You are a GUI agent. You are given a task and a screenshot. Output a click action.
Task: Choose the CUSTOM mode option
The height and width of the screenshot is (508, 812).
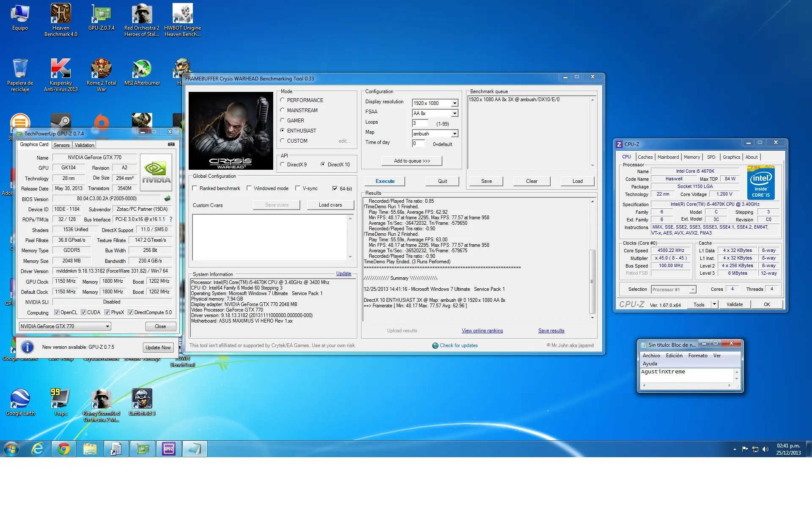282,141
